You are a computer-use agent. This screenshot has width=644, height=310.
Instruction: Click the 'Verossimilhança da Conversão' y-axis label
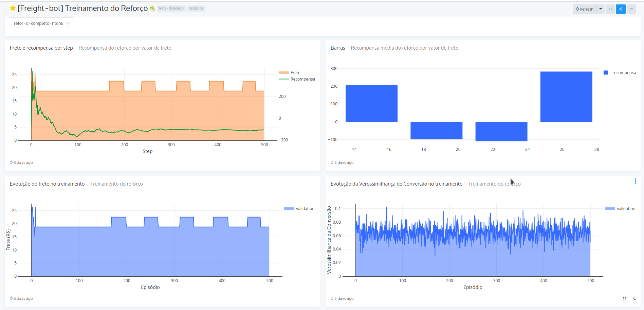pyautogui.click(x=329, y=240)
